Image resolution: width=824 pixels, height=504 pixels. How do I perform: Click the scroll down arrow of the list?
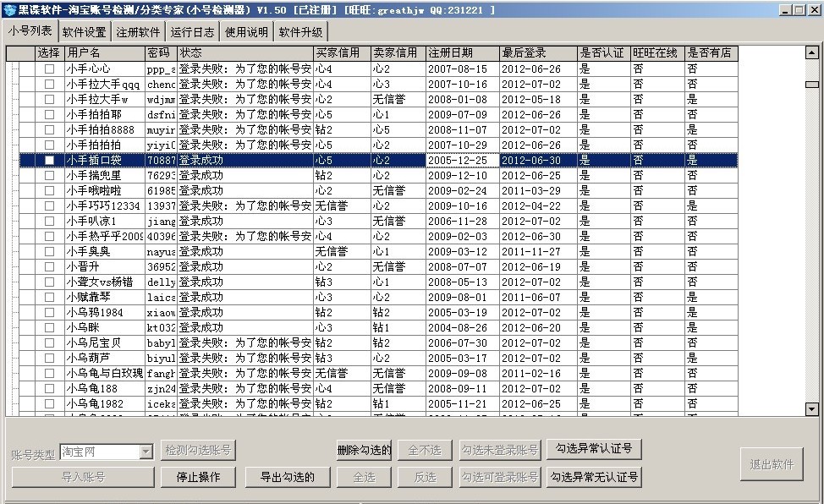pyautogui.click(x=812, y=409)
